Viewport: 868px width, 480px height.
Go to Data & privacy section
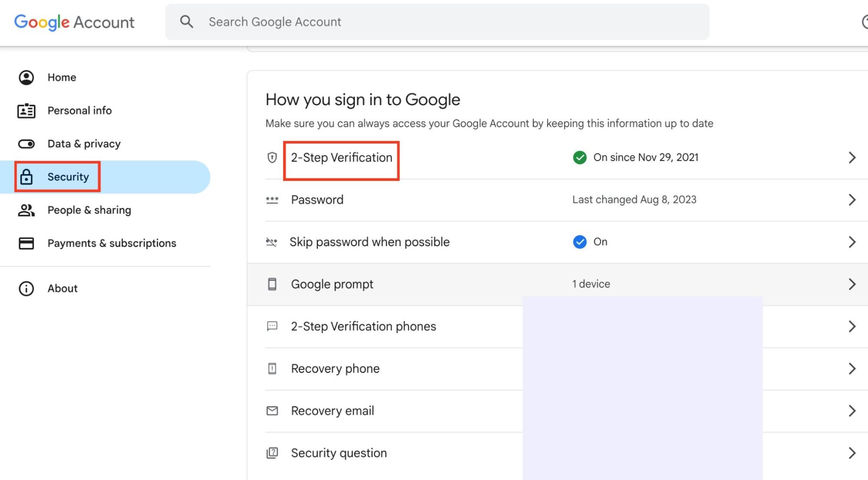(105, 144)
